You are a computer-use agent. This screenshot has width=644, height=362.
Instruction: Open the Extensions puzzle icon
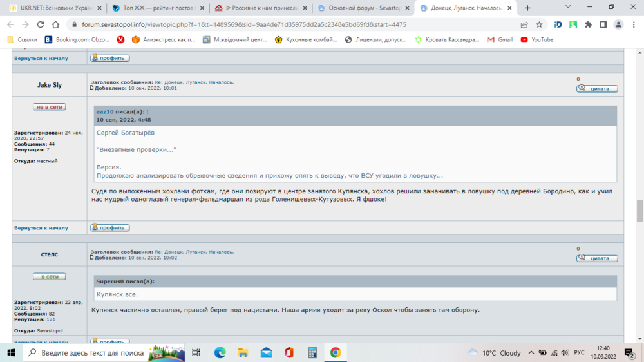588,24
